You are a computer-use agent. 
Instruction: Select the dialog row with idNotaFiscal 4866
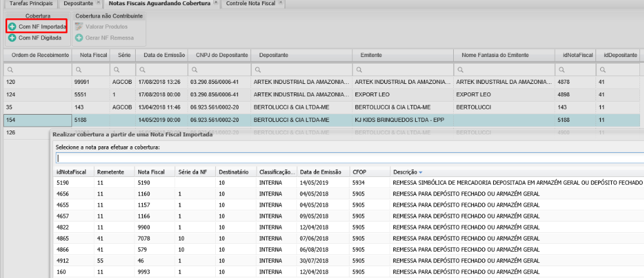349,249
